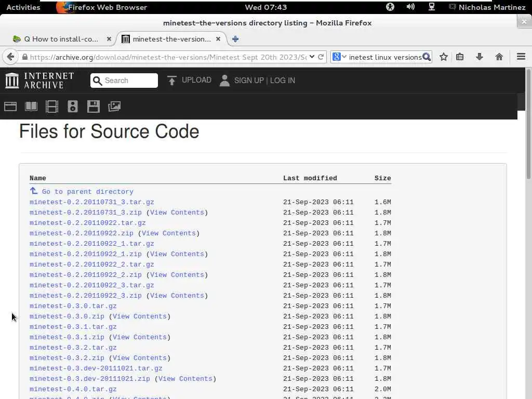
Task: Click the SIGN UP link
Action: pyautogui.click(x=249, y=81)
